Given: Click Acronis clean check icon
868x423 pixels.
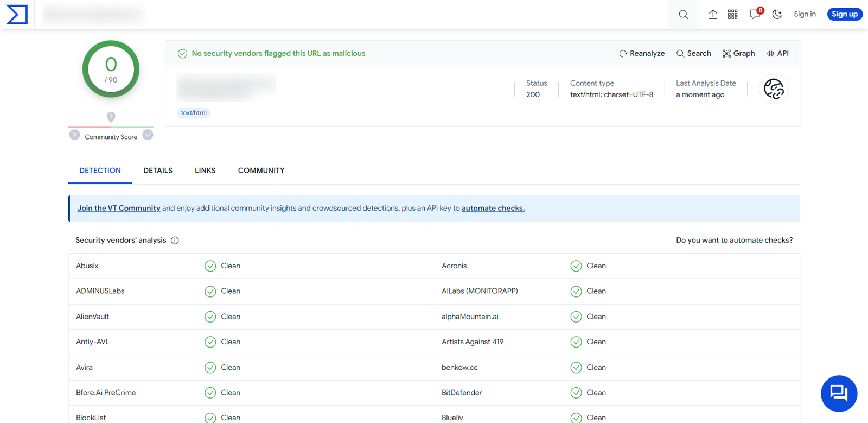Looking at the screenshot, I should click(576, 266).
